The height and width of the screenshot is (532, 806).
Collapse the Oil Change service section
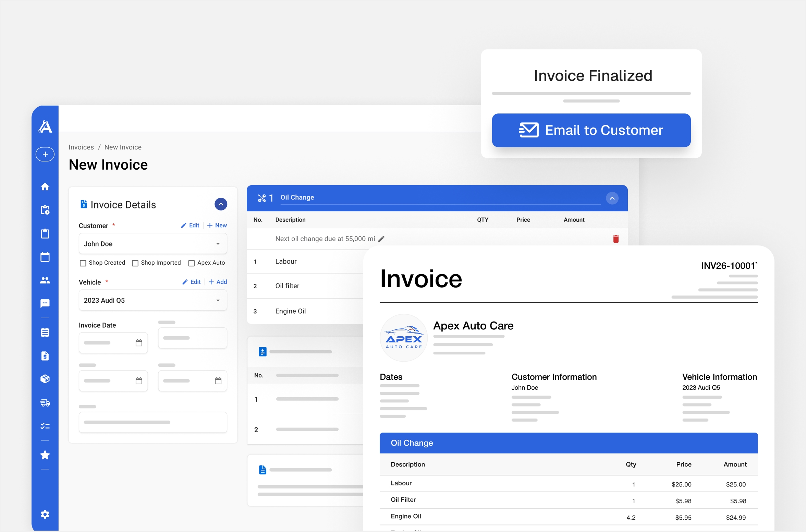tap(612, 198)
